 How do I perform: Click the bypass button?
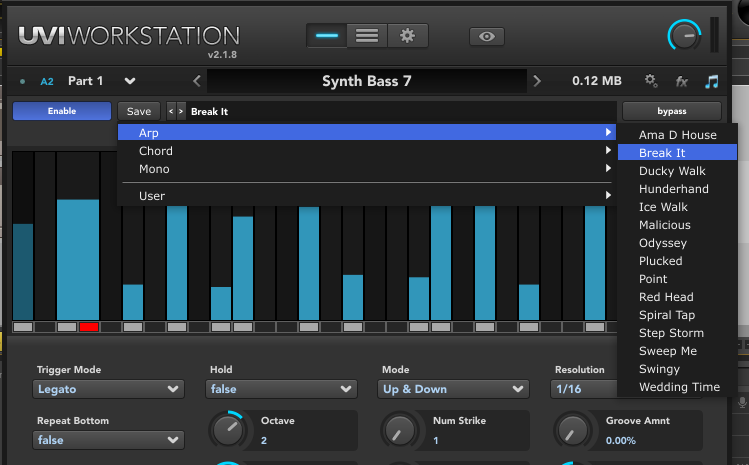pos(672,111)
